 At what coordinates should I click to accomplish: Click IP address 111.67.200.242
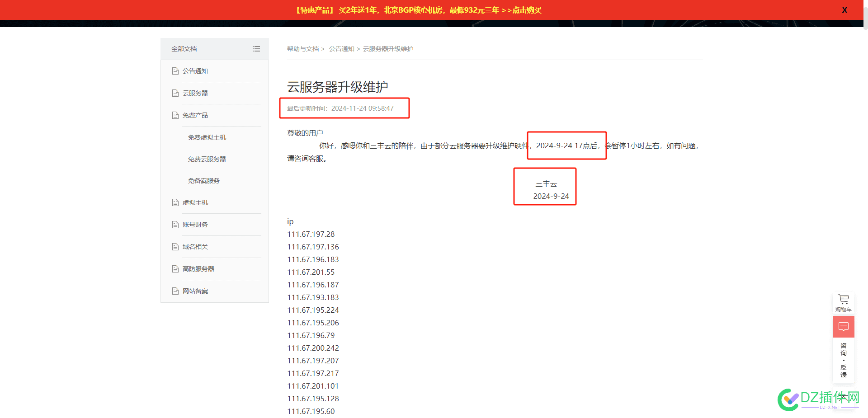pos(313,348)
